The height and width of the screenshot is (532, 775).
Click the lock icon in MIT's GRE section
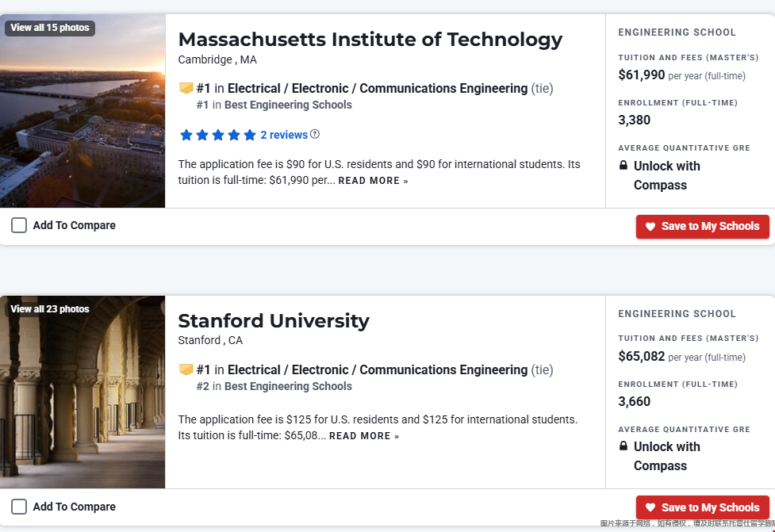click(623, 166)
